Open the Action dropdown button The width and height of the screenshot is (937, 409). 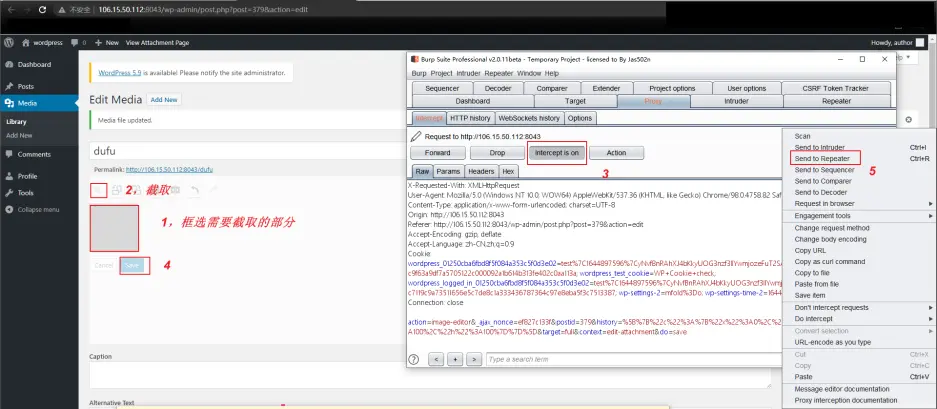616,153
